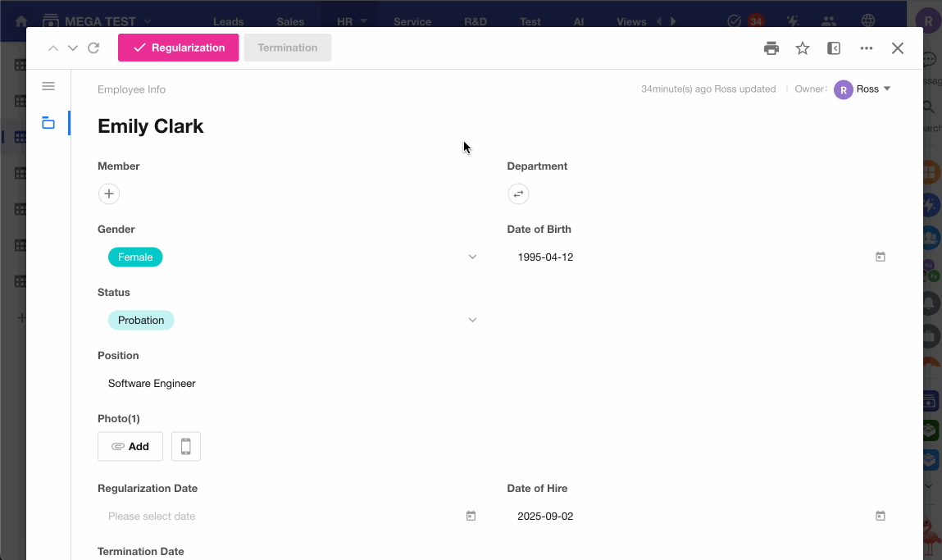Open the Owner Ross dropdown
This screenshot has width=942, height=560.
[862, 89]
